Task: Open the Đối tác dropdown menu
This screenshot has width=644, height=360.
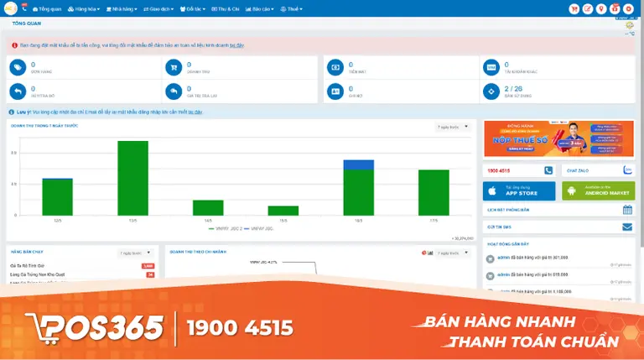Action: (193, 9)
